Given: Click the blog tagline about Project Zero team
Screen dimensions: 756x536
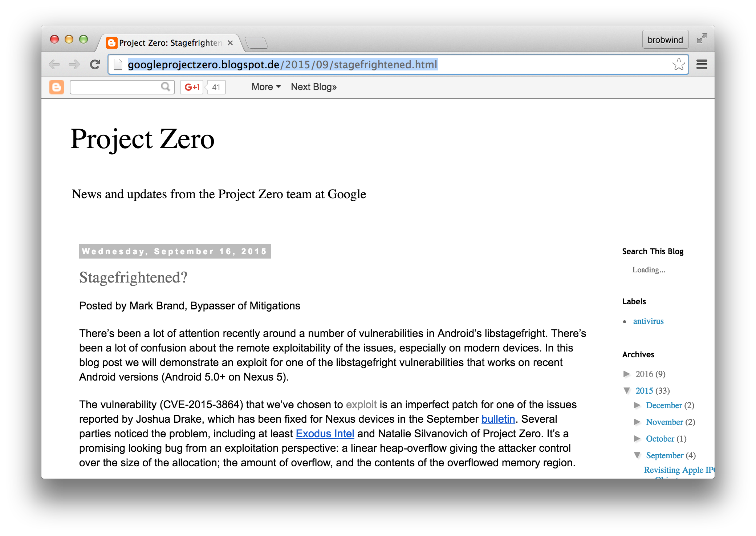Looking at the screenshot, I should tap(219, 194).
